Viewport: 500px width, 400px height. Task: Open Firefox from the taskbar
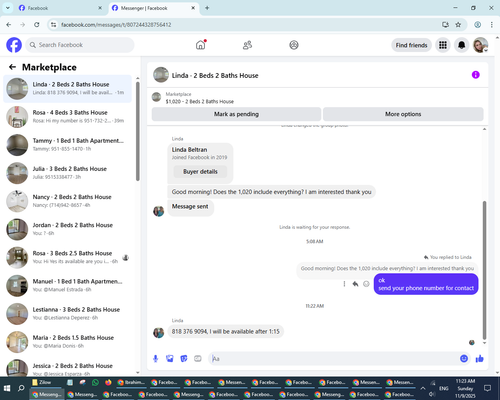pos(108,382)
